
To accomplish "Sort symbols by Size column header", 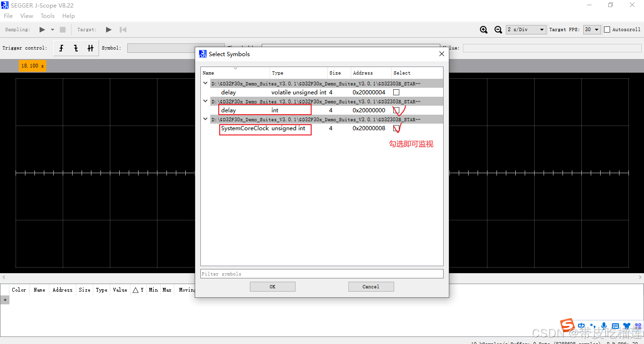I will click(x=339, y=73).
